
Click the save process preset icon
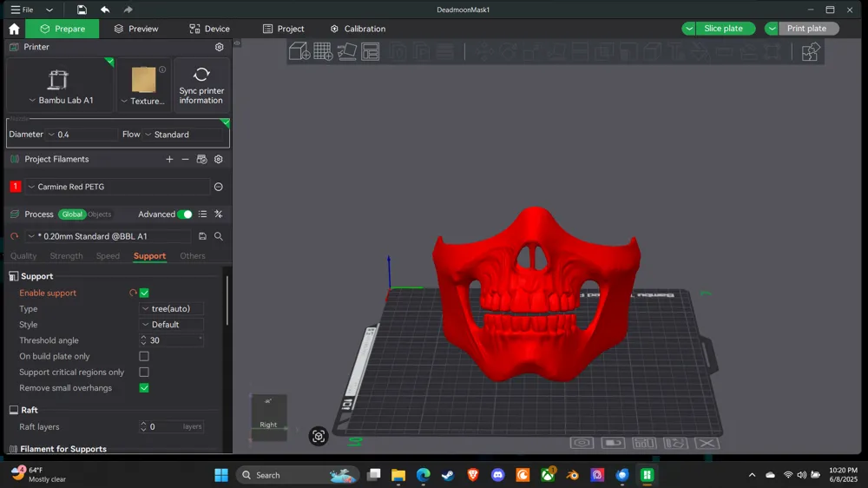click(202, 236)
